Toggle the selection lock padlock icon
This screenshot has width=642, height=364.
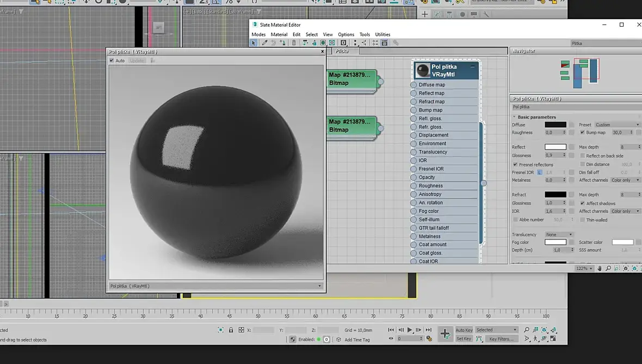(231, 330)
